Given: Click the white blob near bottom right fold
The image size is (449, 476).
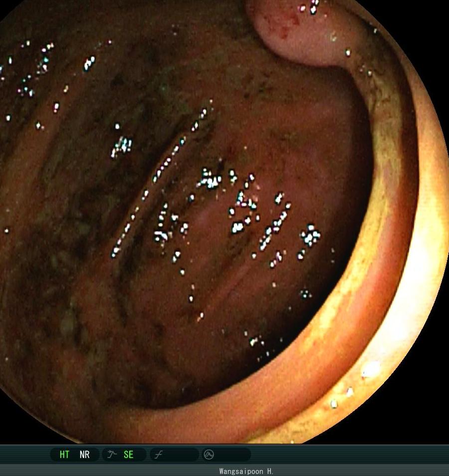Looking at the screenshot, I should (x=371, y=369).
